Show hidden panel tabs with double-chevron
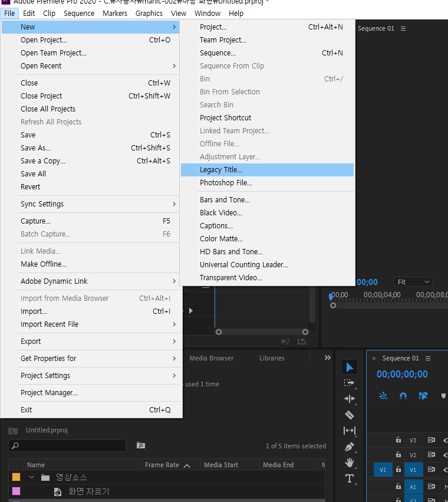This screenshot has height=502, width=448. (x=327, y=357)
